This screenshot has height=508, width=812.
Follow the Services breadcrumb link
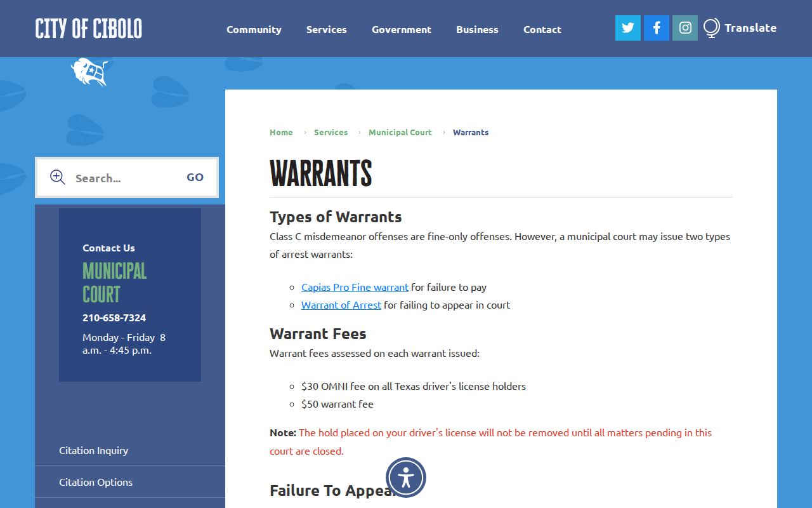(x=331, y=132)
